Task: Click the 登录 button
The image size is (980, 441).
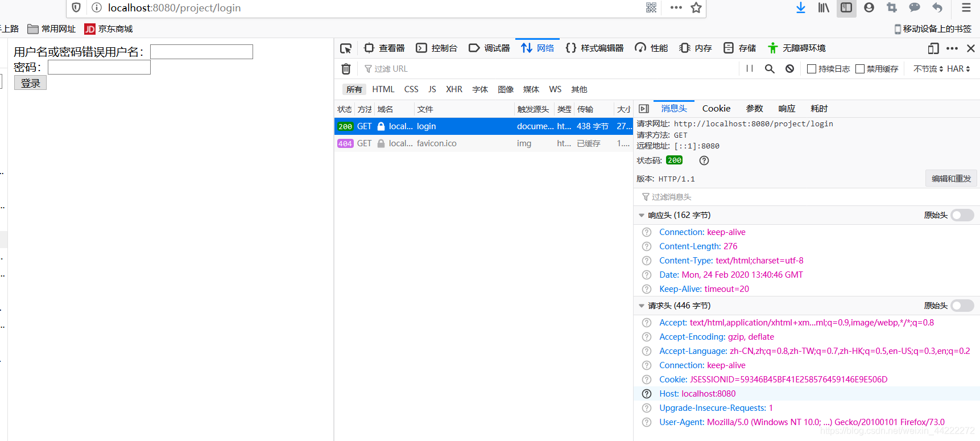Action: 30,83
